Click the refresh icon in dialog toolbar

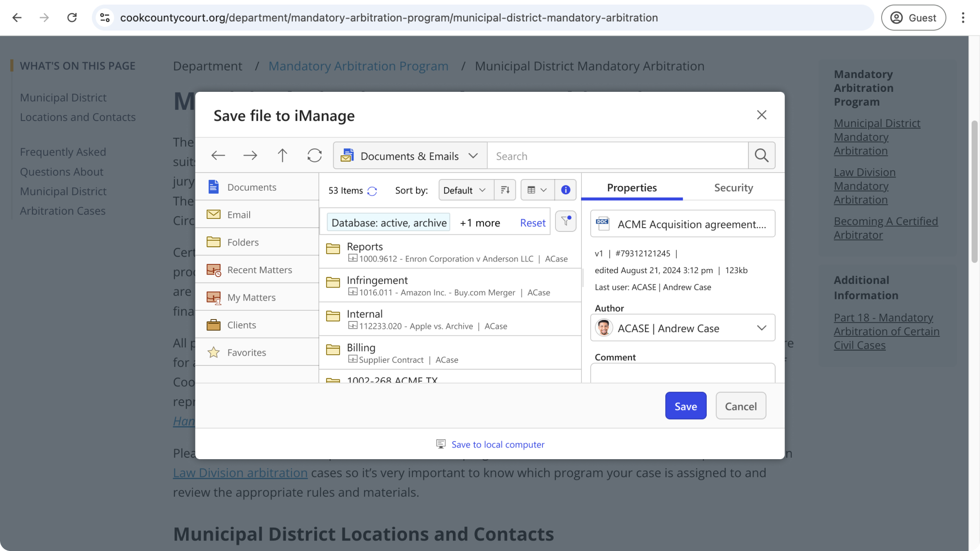(314, 155)
